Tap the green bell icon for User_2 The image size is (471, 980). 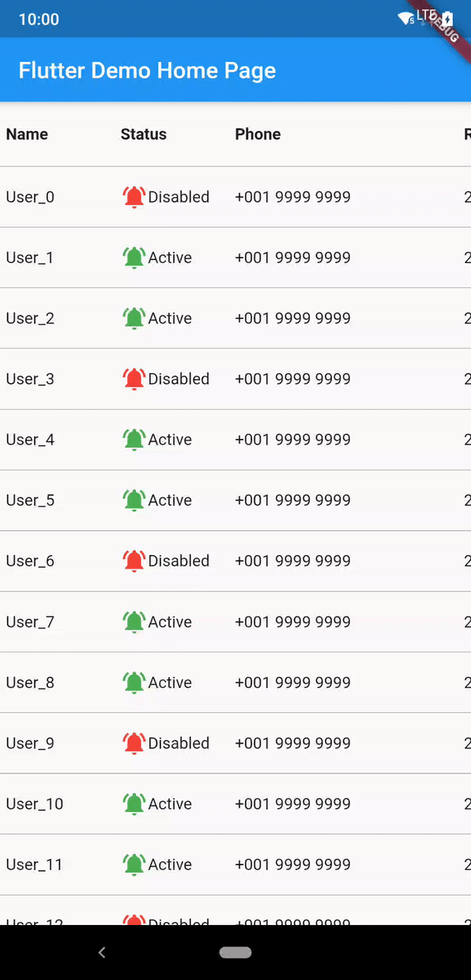click(x=134, y=318)
